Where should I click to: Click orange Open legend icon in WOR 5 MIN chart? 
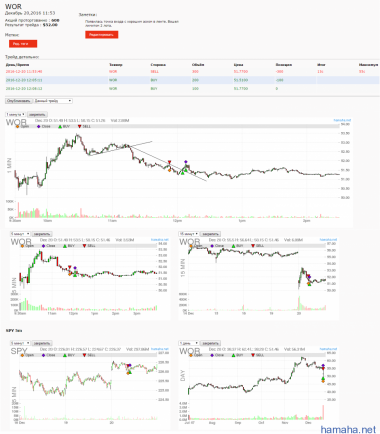(x=22, y=246)
